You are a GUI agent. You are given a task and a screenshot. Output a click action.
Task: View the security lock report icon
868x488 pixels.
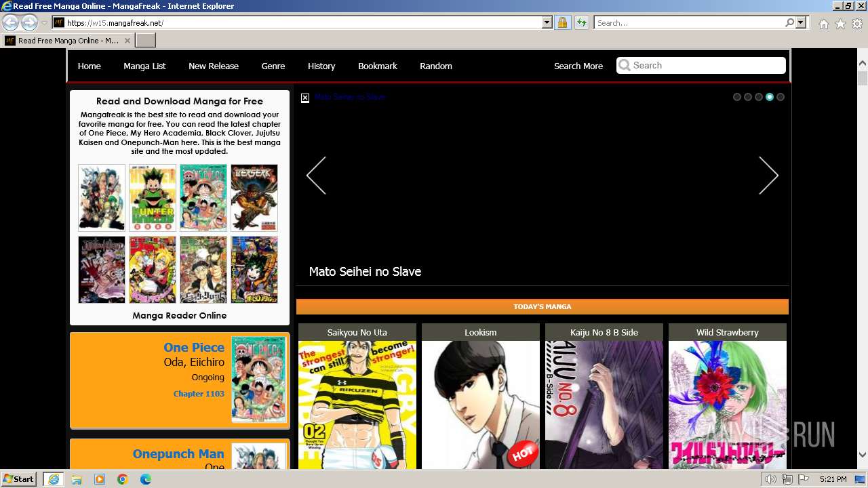coord(562,22)
